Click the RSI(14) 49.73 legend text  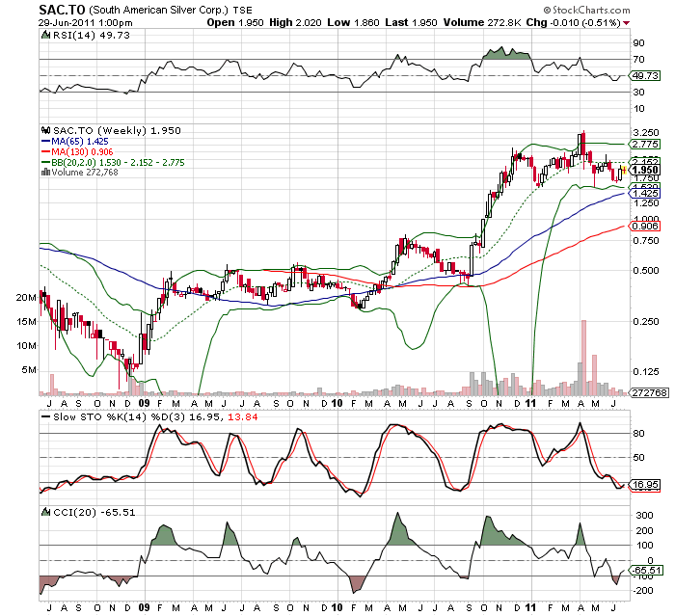click(x=92, y=35)
